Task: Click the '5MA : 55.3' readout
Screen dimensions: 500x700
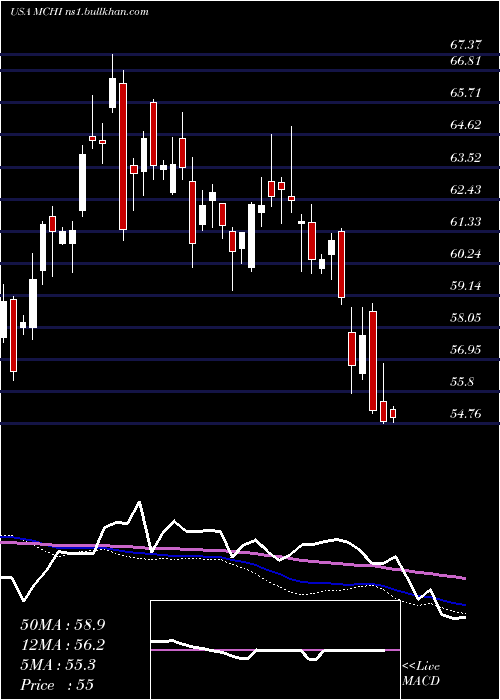Action: [x=58, y=665]
